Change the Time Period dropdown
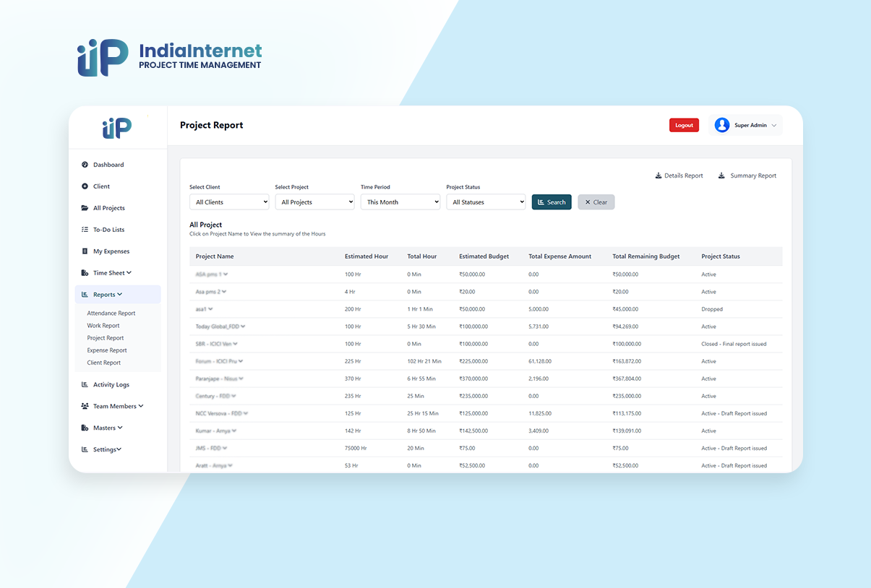This screenshot has width=871, height=588. click(400, 202)
